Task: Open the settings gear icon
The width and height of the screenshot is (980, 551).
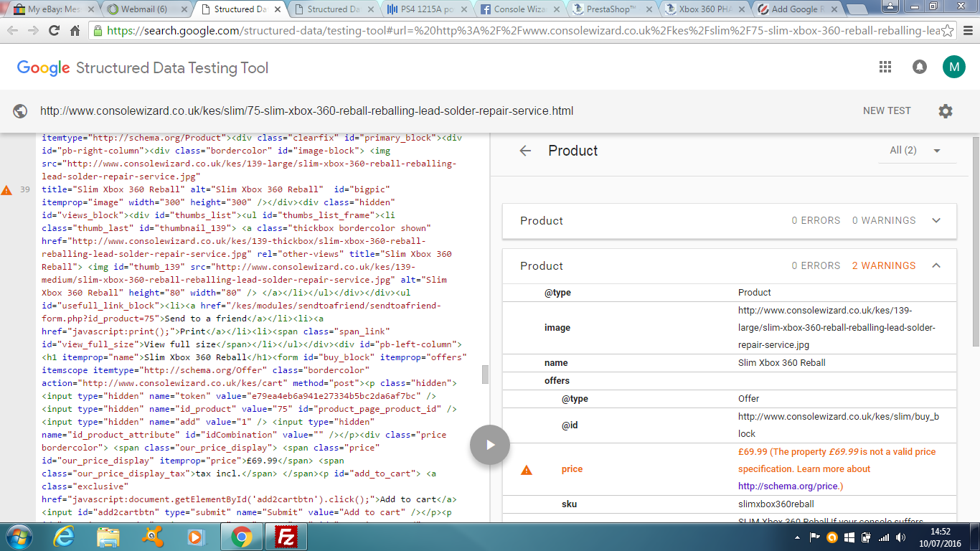Action: point(946,111)
